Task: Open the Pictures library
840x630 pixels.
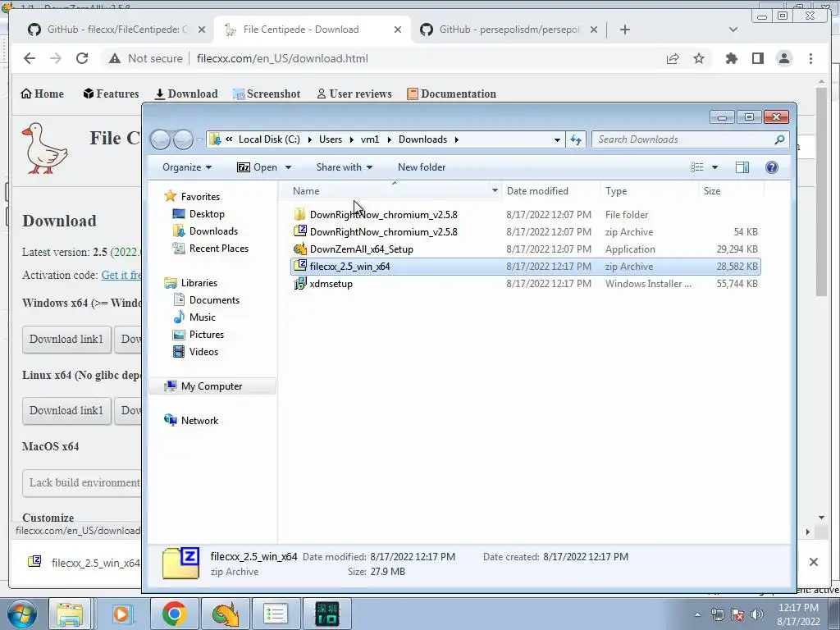Action: point(206,335)
